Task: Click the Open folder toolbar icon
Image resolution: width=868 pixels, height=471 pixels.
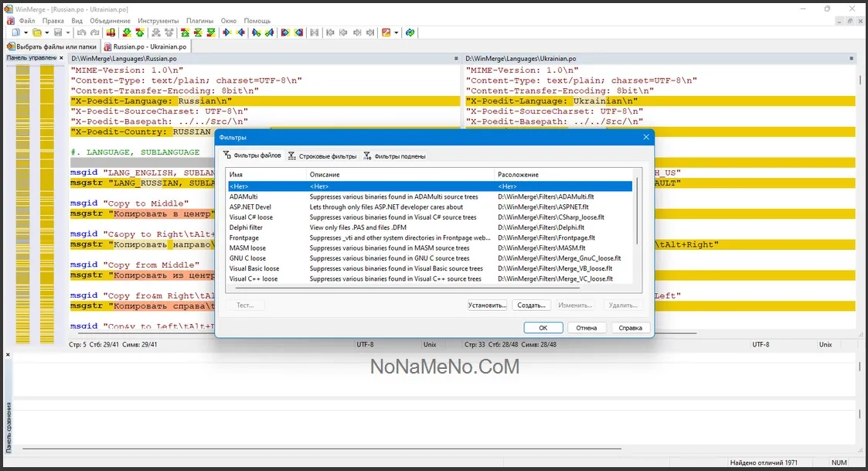Action: click(x=36, y=32)
